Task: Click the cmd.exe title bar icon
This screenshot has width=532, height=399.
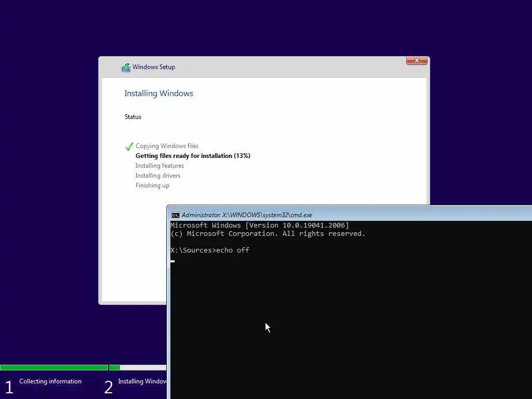Action: (175, 215)
